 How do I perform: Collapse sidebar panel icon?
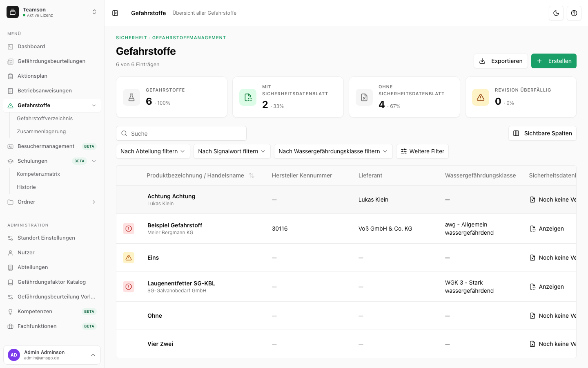[x=115, y=13]
